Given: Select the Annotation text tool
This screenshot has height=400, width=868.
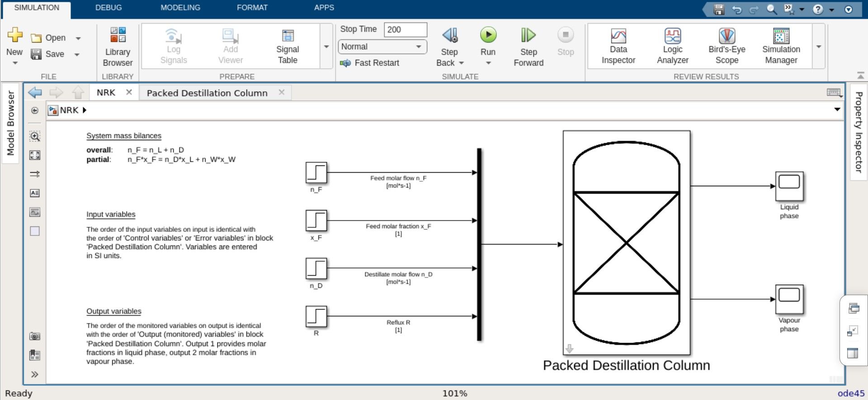Looking at the screenshot, I should (x=35, y=193).
